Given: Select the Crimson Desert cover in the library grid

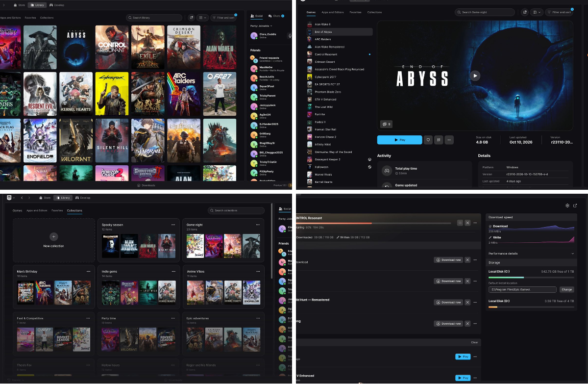Looking at the screenshot, I should (184, 47).
